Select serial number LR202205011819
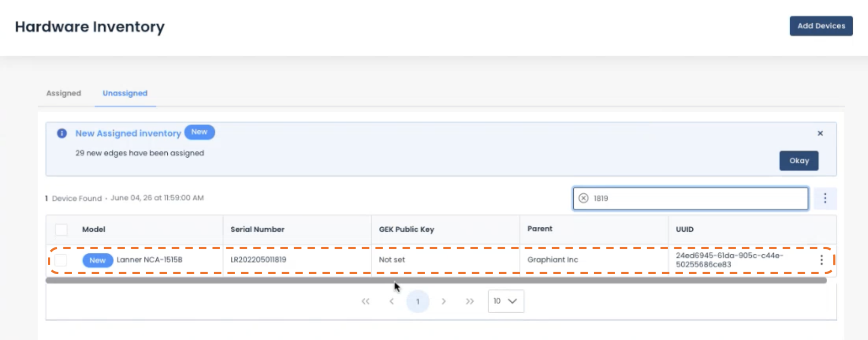This screenshot has width=868, height=340. click(258, 259)
